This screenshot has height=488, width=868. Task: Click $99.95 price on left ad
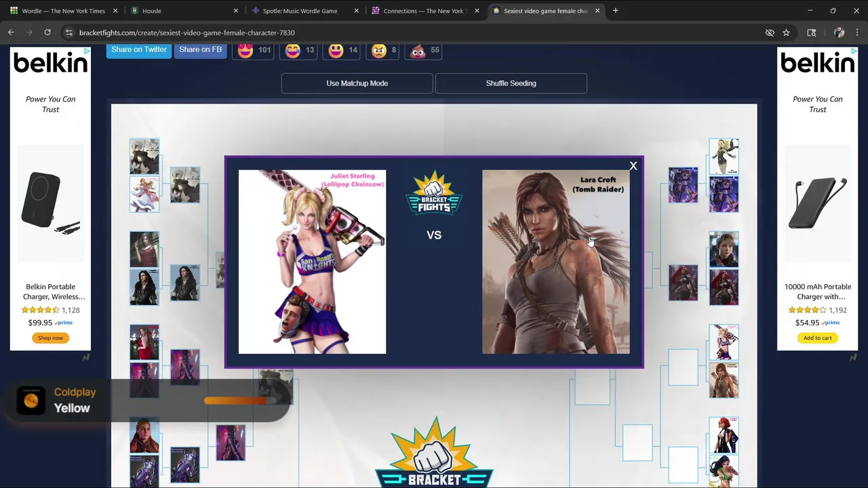tap(40, 323)
